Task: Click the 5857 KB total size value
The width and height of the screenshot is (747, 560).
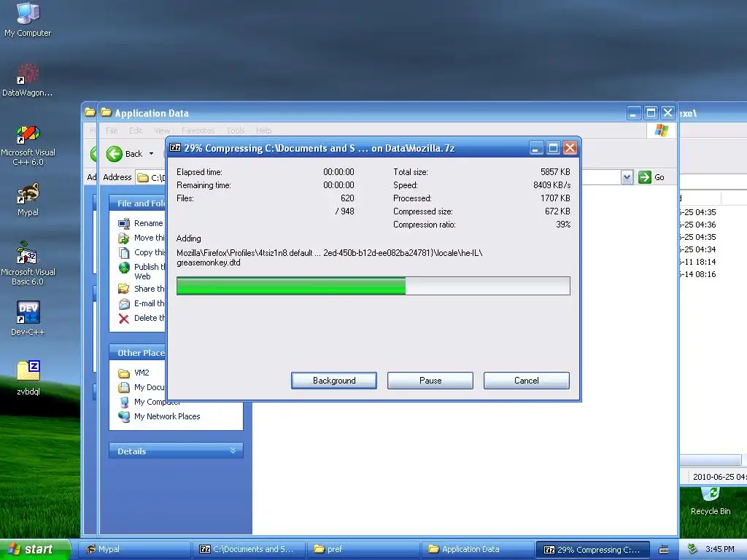Action: point(555,171)
